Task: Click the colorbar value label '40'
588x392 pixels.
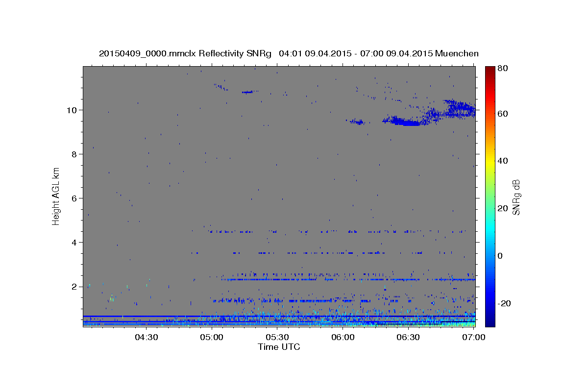Action: (x=503, y=161)
